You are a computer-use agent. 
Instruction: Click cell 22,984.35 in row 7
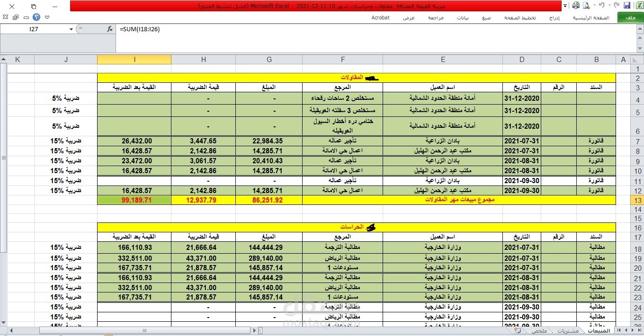(x=269, y=141)
